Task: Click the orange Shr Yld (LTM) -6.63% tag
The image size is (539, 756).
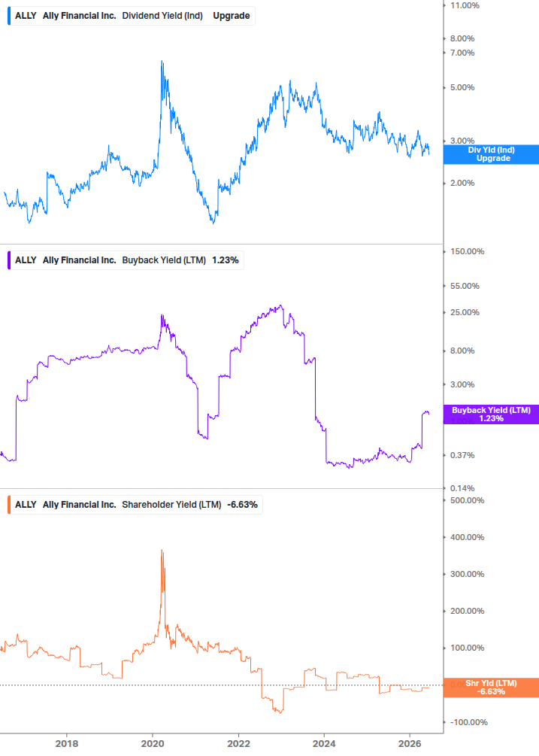Action: [x=491, y=688]
